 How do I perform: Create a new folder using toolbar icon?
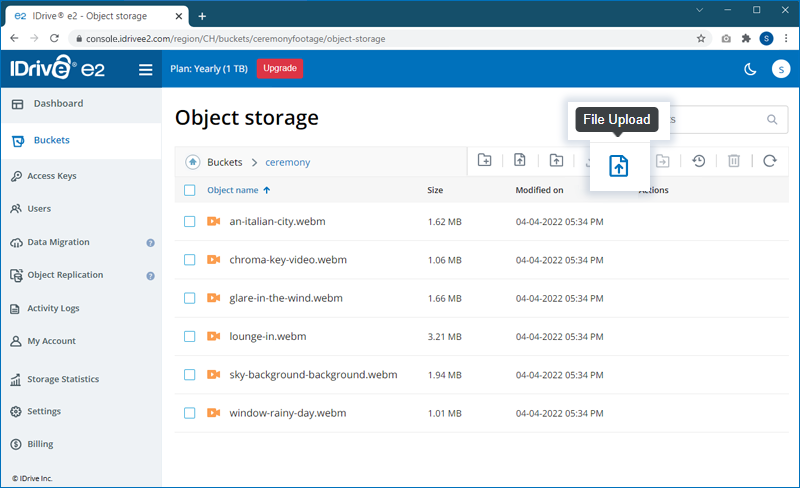tap(485, 161)
